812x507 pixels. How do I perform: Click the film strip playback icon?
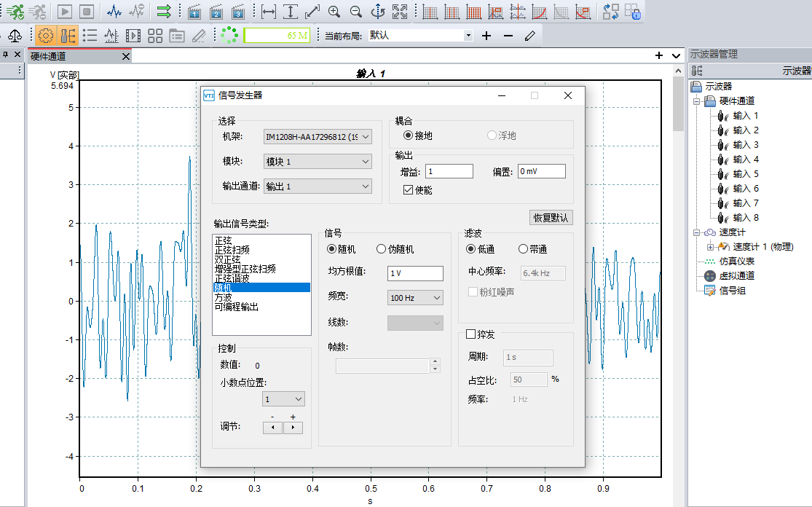[x=133, y=36]
